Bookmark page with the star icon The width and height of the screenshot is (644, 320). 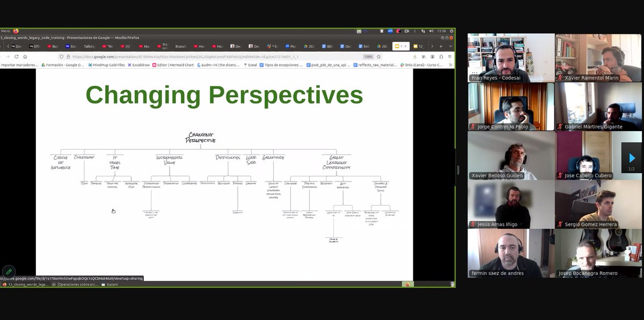(378, 56)
